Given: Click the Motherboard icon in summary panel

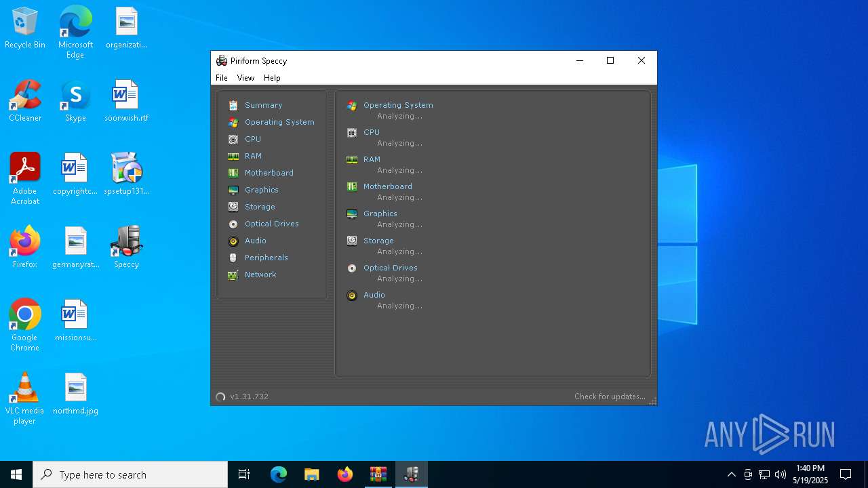Looking at the screenshot, I should 352,186.
